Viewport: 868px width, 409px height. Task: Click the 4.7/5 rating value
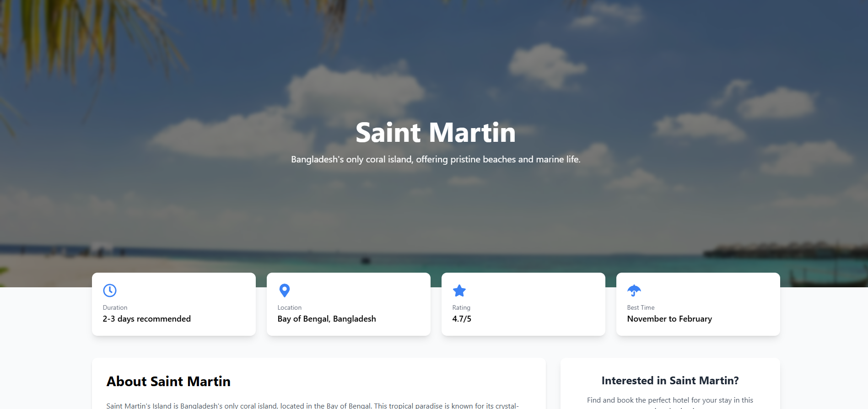click(462, 319)
